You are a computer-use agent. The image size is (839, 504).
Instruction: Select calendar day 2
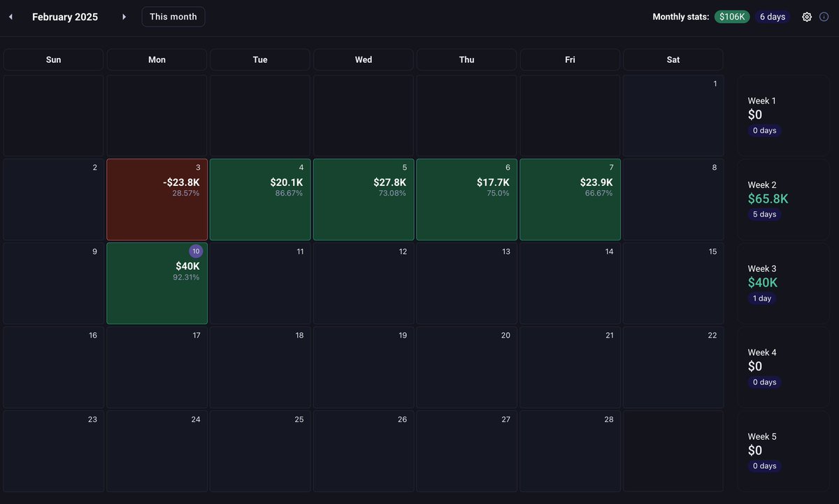click(x=54, y=199)
